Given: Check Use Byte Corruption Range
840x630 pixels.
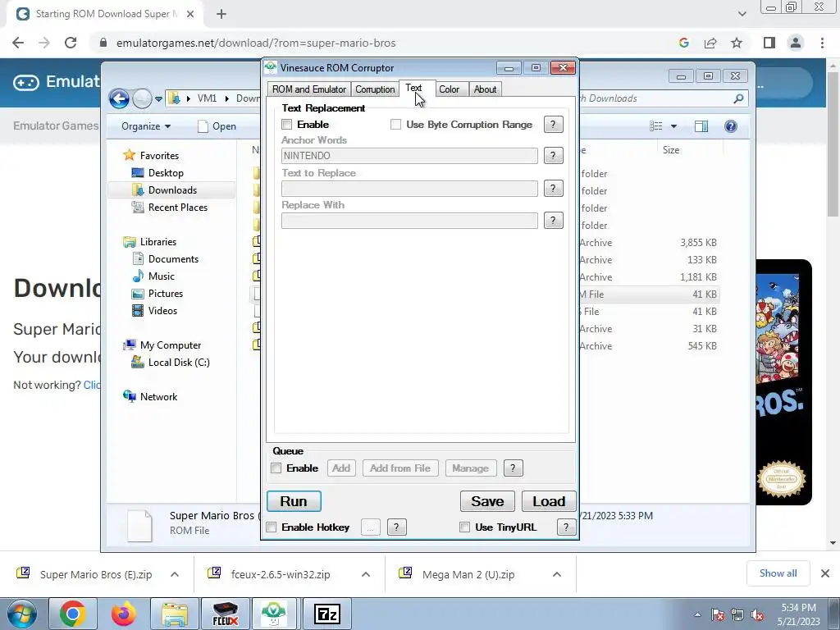Looking at the screenshot, I should pyautogui.click(x=396, y=125).
